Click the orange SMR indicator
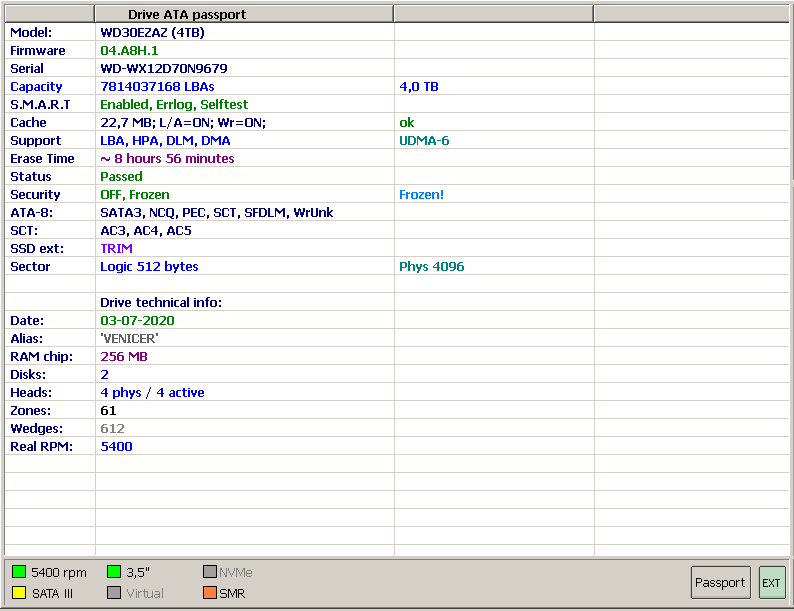Screen dimensions: 794x611 click(x=210, y=593)
